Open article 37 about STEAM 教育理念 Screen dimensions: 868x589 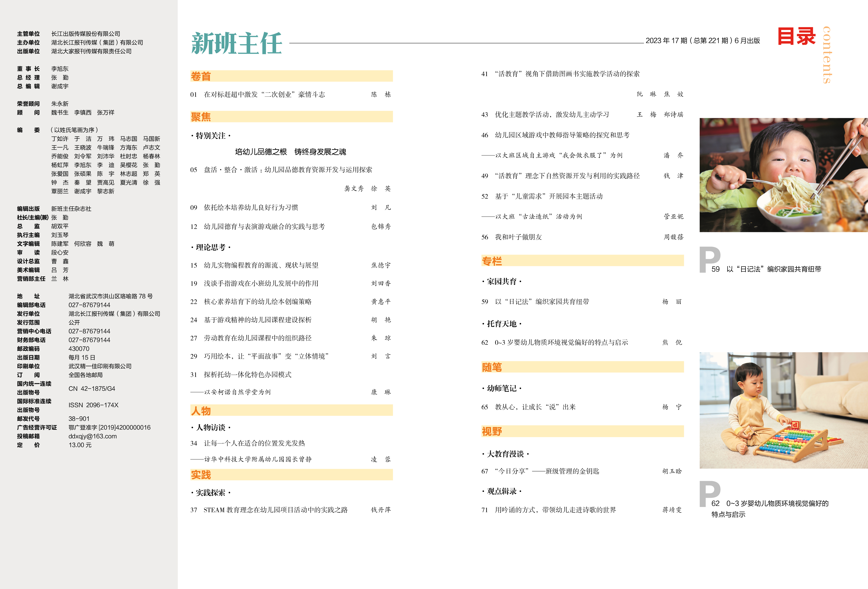click(275, 510)
